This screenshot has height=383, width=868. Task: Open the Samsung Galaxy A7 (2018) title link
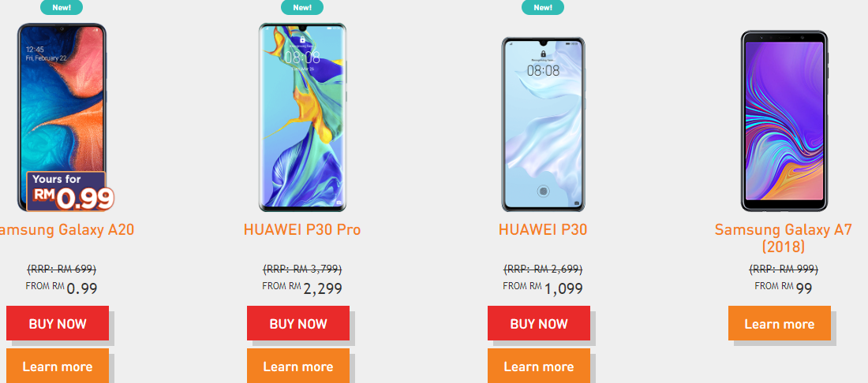point(784,238)
